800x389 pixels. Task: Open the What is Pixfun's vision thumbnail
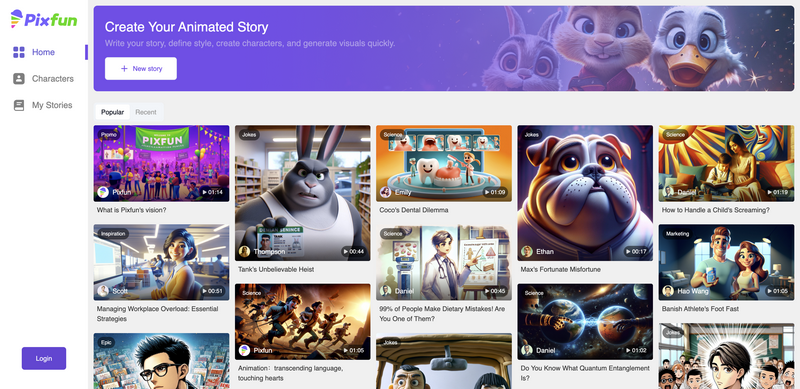point(161,163)
